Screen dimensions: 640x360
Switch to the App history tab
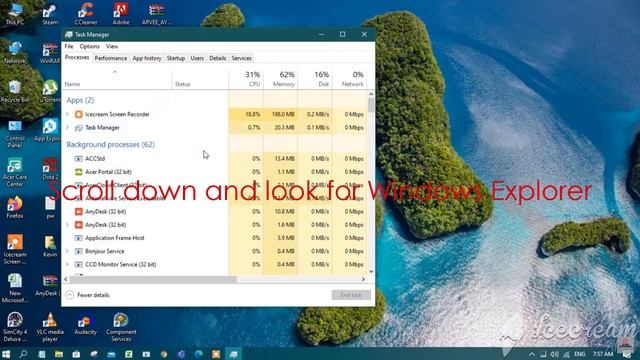click(x=147, y=58)
